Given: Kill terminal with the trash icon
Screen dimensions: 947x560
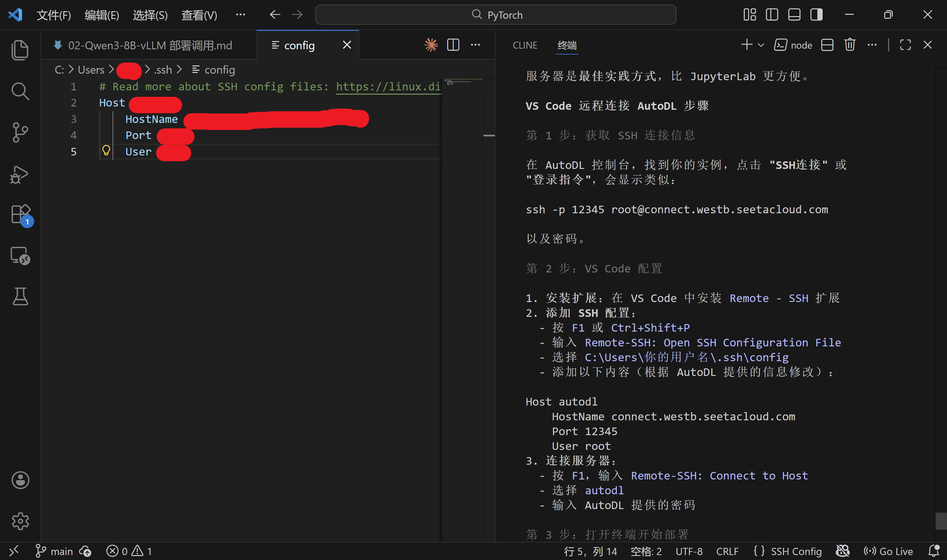Looking at the screenshot, I should (x=850, y=45).
